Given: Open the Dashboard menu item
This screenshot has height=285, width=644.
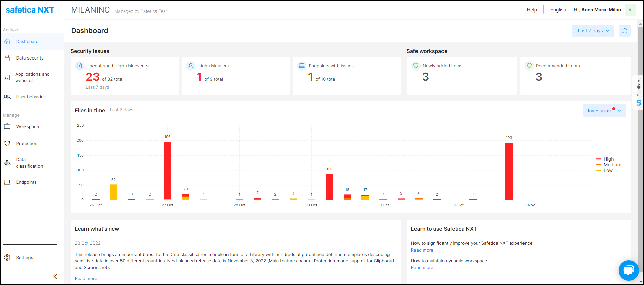Looking at the screenshot, I should (x=32, y=41).
